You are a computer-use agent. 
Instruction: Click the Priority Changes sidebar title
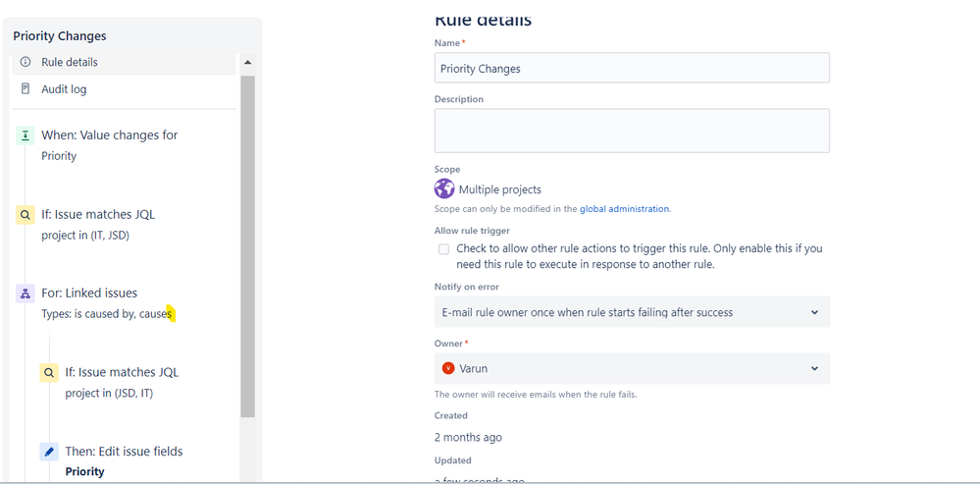pos(60,36)
